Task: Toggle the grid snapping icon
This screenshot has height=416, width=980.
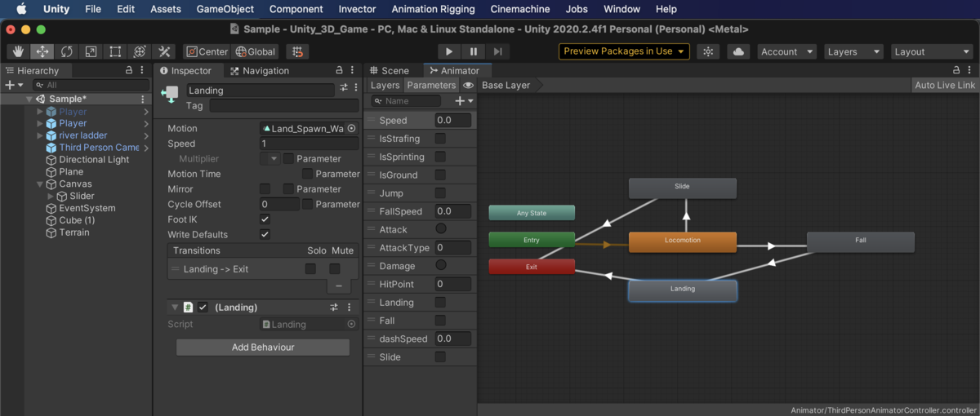Action: (297, 51)
